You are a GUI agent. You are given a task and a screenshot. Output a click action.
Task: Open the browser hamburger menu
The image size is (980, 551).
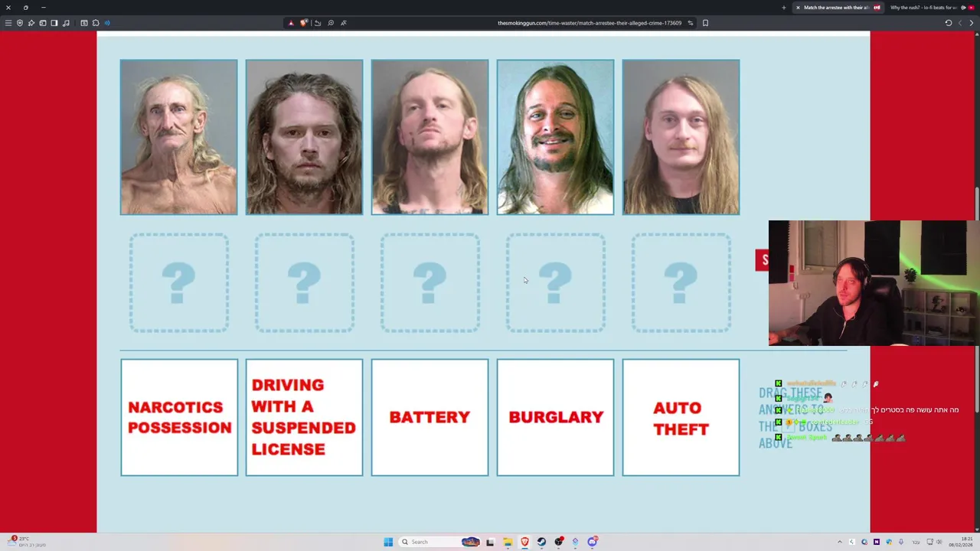8,23
